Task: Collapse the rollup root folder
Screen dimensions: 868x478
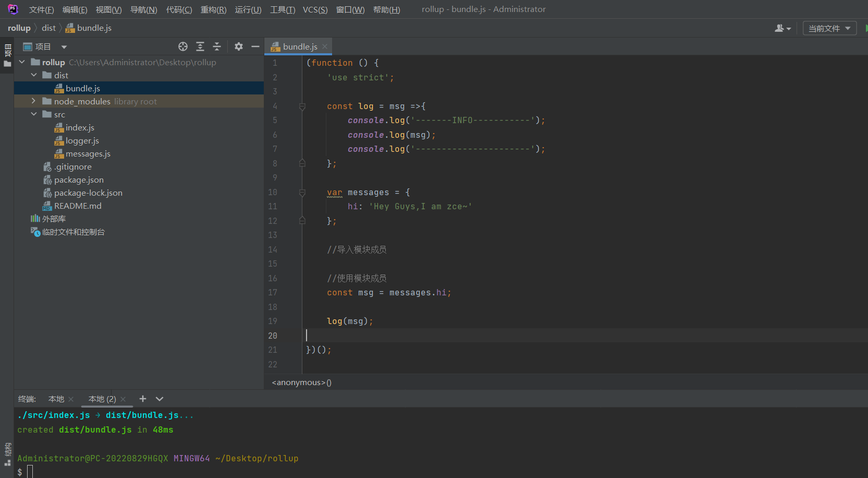Action: click(22, 62)
